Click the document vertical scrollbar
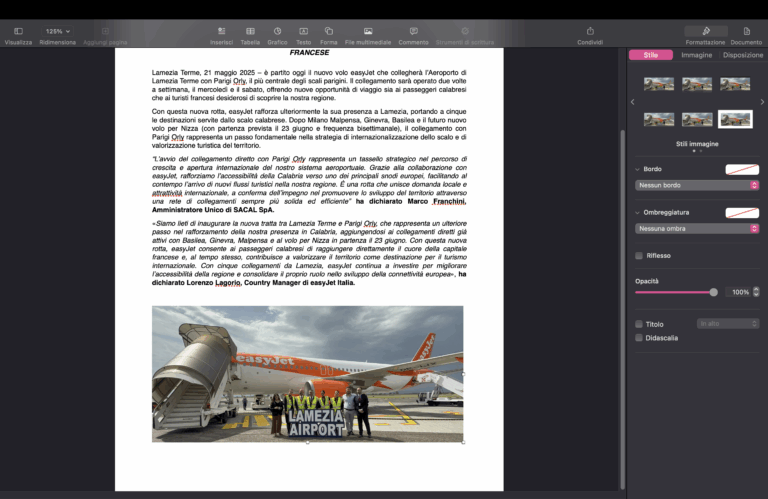The width and height of the screenshot is (768, 499). point(623,309)
